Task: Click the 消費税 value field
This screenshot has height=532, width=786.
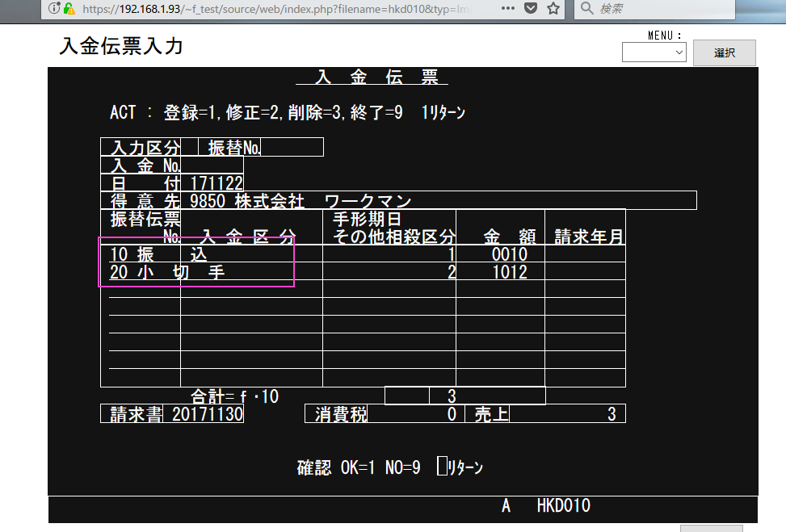Action: 415,414
